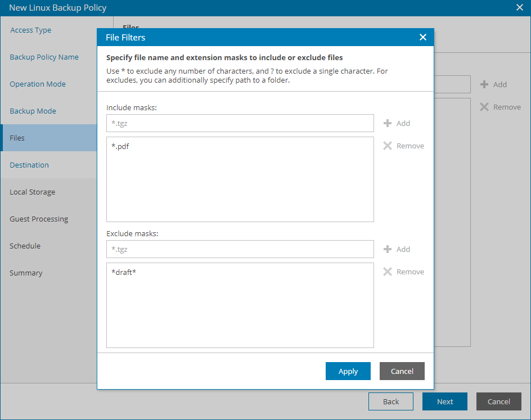Close the File Filters dialog with X icon
The height and width of the screenshot is (420, 531).
(x=423, y=37)
